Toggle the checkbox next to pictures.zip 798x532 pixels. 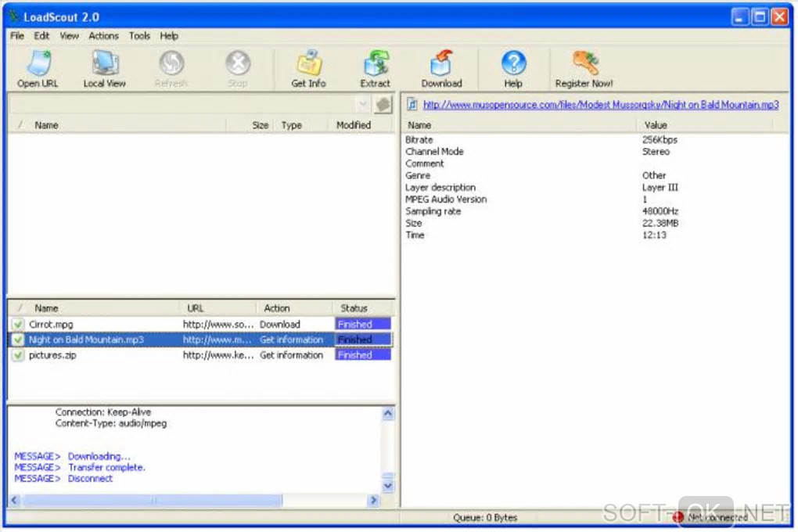[17, 355]
